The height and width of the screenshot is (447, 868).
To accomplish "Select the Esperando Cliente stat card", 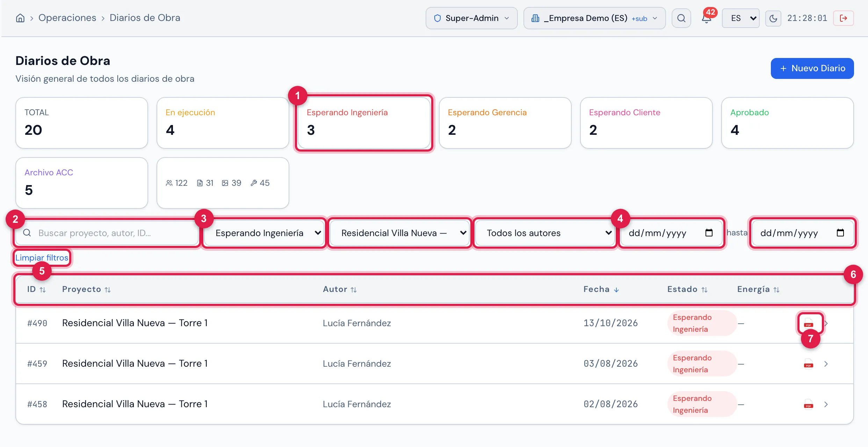I will 646,123.
